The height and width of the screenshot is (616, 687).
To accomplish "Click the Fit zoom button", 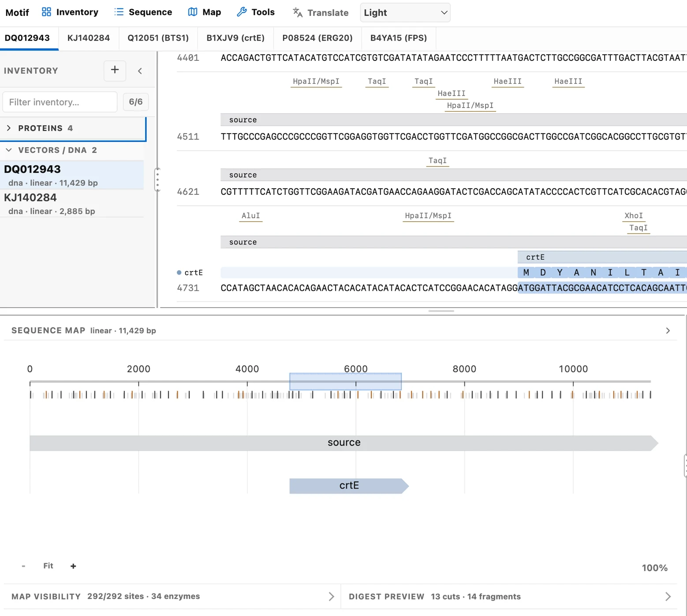I will click(x=49, y=566).
